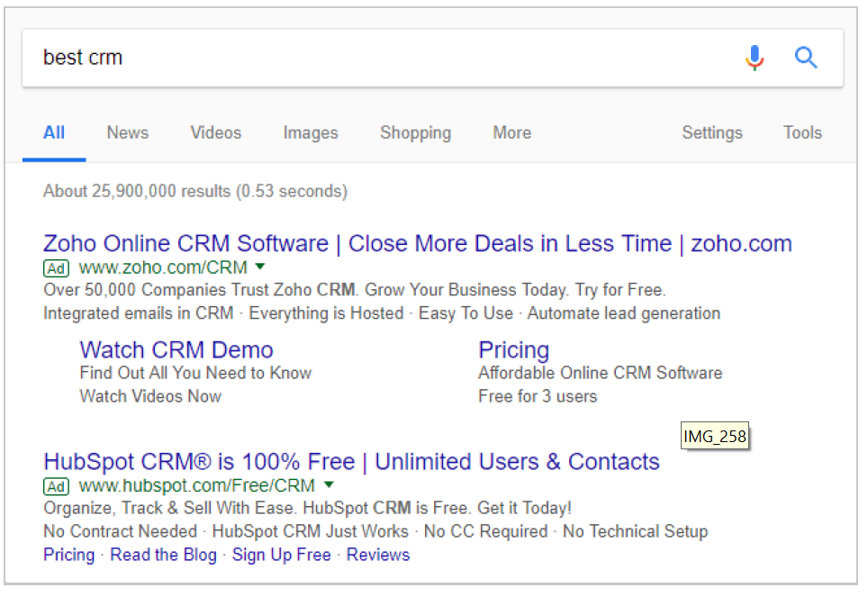This screenshot has height=597, width=868.
Task: Switch to the Shopping results tab
Action: click(x=416, y=133)
